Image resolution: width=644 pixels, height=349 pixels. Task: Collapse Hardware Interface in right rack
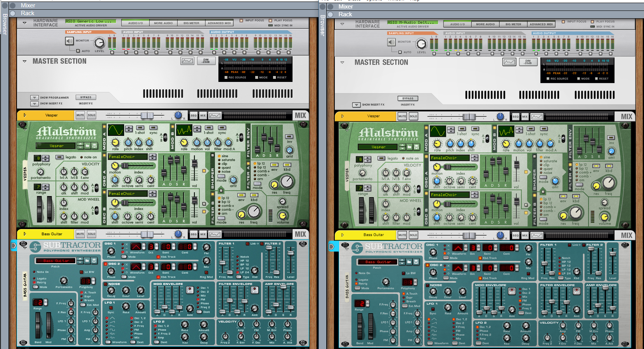click(342, 24)
